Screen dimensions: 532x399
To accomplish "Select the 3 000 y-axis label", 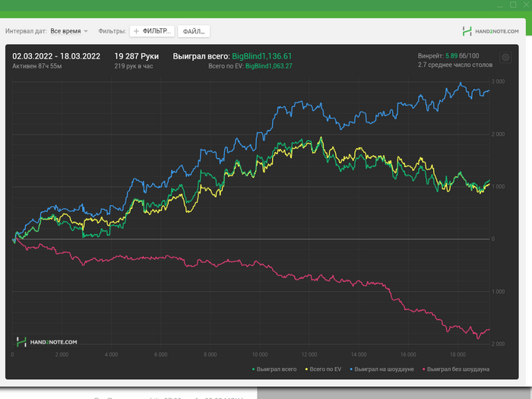I will click(x=498, y=81).
